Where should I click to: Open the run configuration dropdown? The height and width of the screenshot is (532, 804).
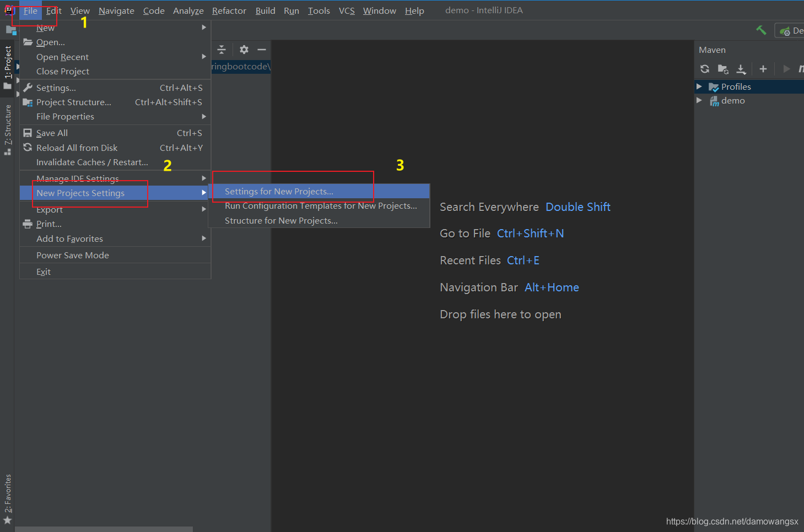pos(791,31)
